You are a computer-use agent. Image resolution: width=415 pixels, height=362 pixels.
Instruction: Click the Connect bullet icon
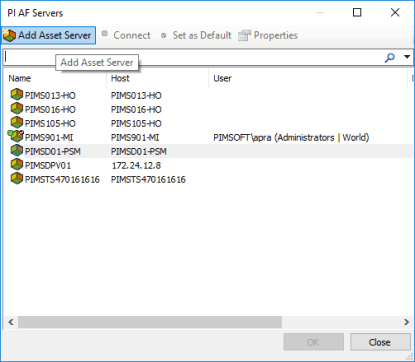(105, 33)
